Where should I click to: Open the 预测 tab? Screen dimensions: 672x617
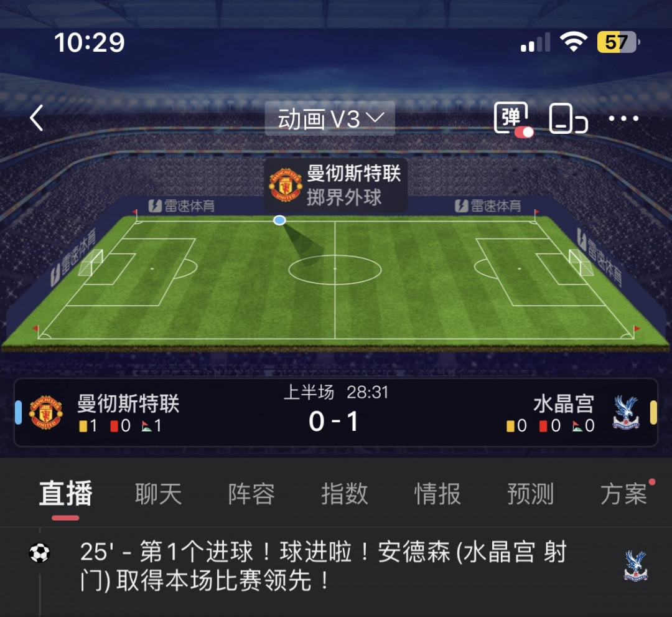pos(531,494)
